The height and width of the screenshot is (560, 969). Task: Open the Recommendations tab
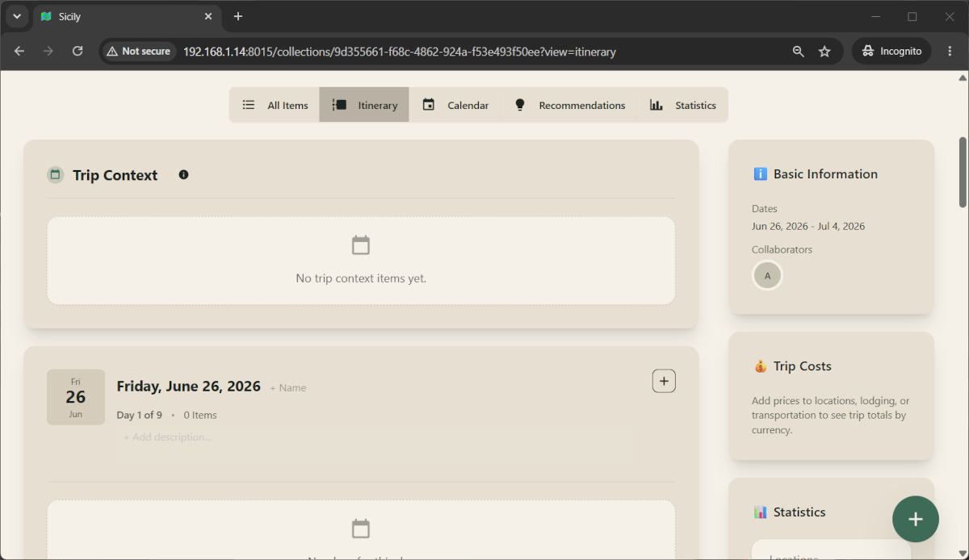pyautogui.click(x=569, y=105)
